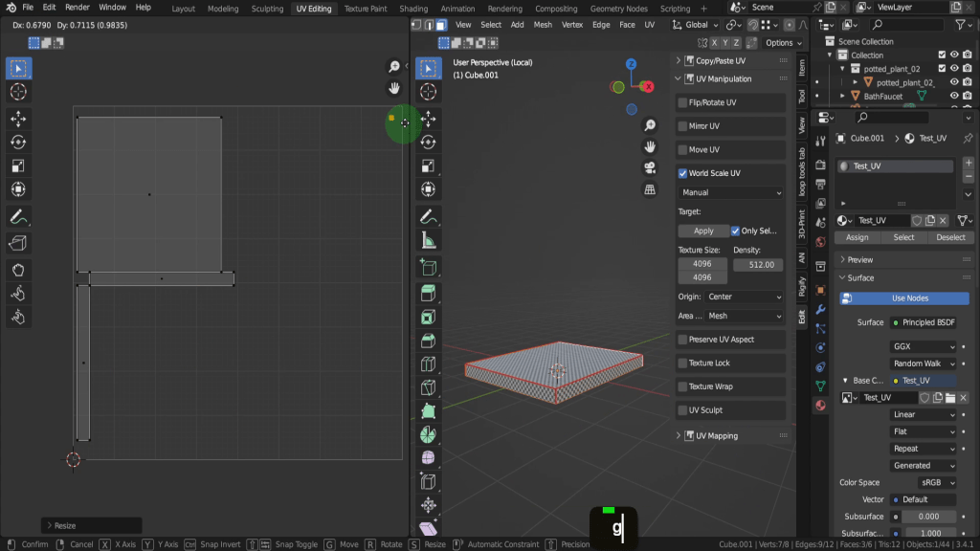Pick the Grab sculpt tool in UV editor
This screenshot has width=980, height=551.
[x=18, y=270]
